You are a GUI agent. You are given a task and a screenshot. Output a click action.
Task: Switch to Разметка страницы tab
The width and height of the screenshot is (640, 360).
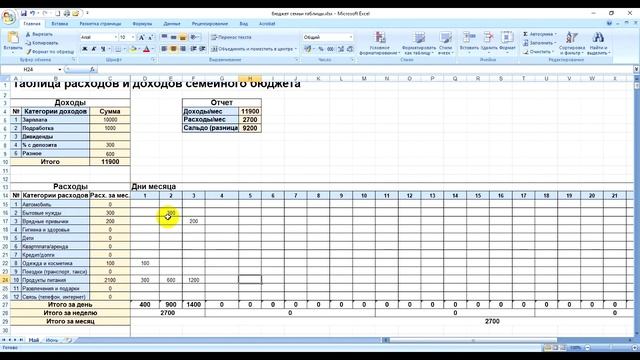[x=100, y=24]
